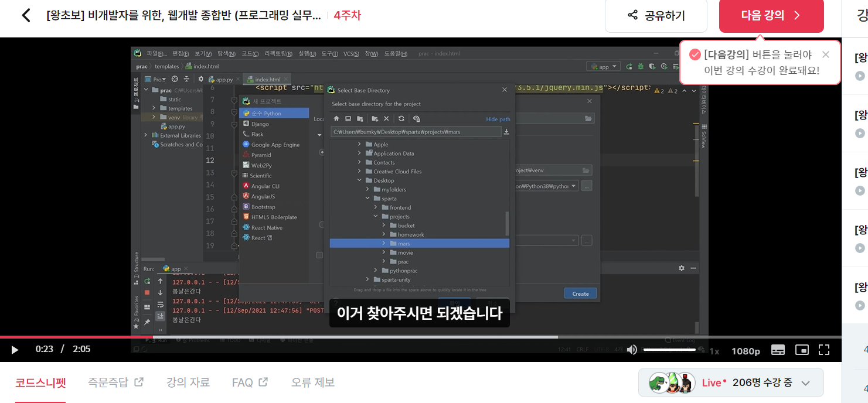The height and width of the screenshot is (403, 868).
Task: Open the 강의 자료 tab
Action: (188, 382)
